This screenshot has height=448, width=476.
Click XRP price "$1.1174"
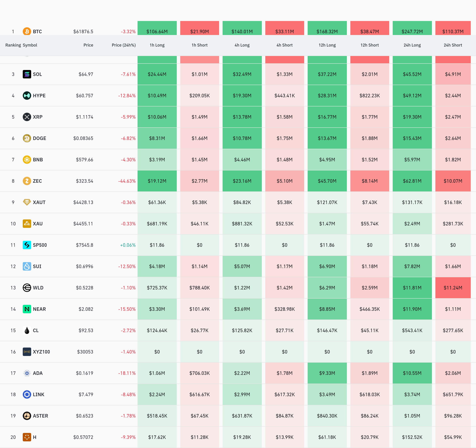tap(85, 117)
